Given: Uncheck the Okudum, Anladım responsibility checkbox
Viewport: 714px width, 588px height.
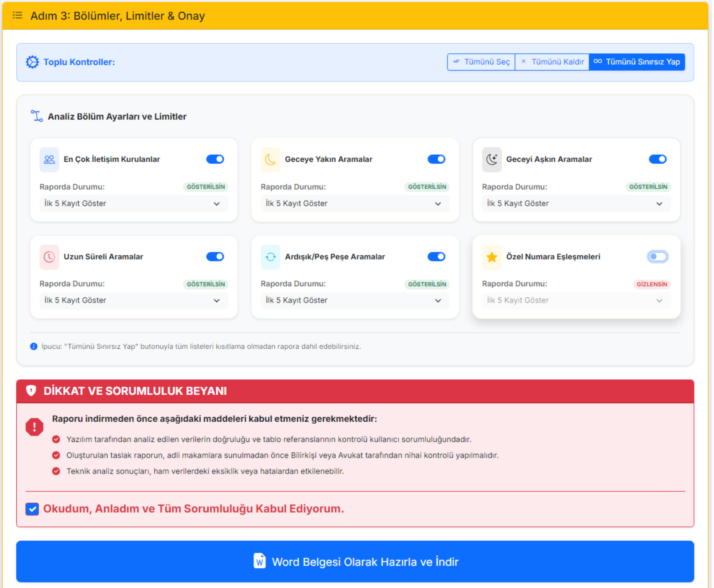Looking at the screenshot, I should [32, 509].
